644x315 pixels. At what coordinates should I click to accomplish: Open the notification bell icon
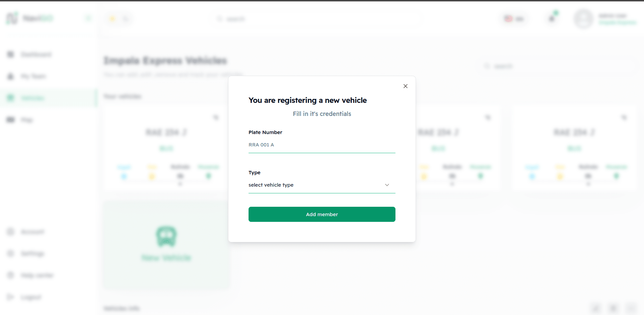(x=552, y=19)
